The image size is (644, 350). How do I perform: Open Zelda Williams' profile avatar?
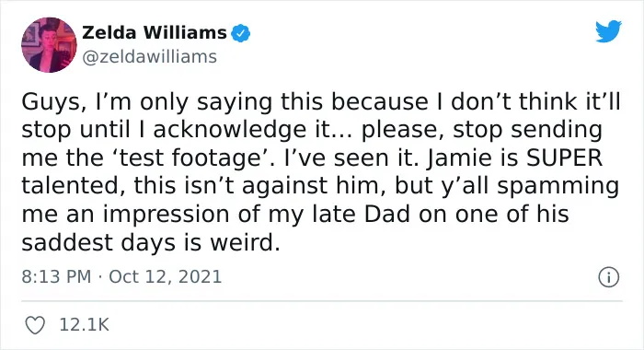click(49, 45)
